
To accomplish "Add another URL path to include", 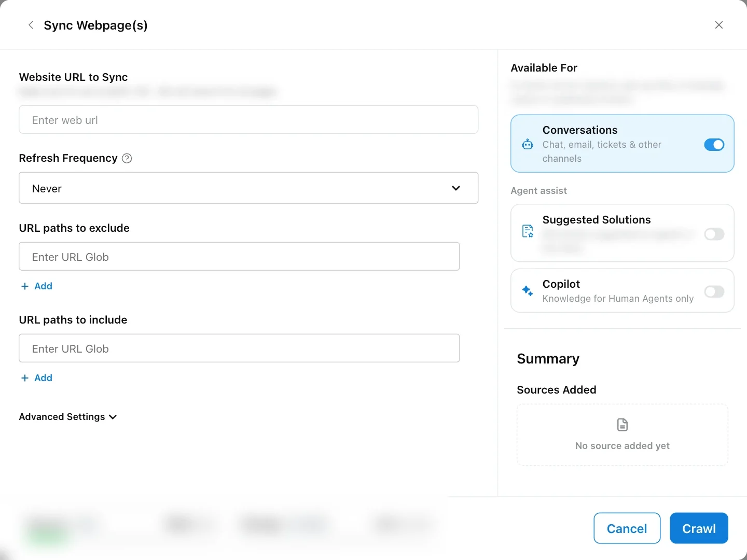I will pos(37,378).
